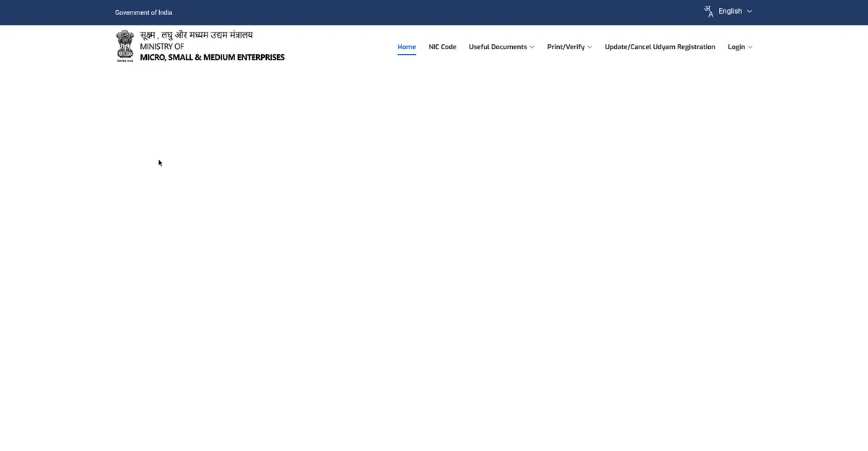The height and width of the screenshot is (451, 868).
Task: Go to the Home tab
Action: point(407,47)
